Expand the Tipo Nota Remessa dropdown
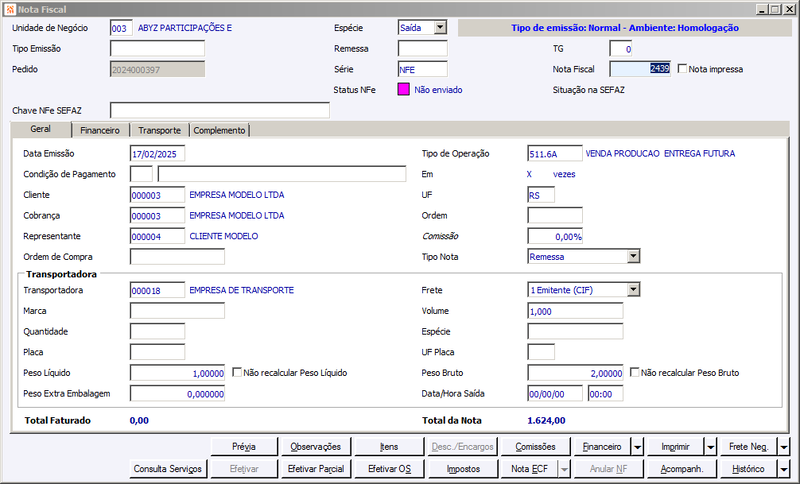Image resolution: width=800 pixels, height=484 pixels. 633,256
